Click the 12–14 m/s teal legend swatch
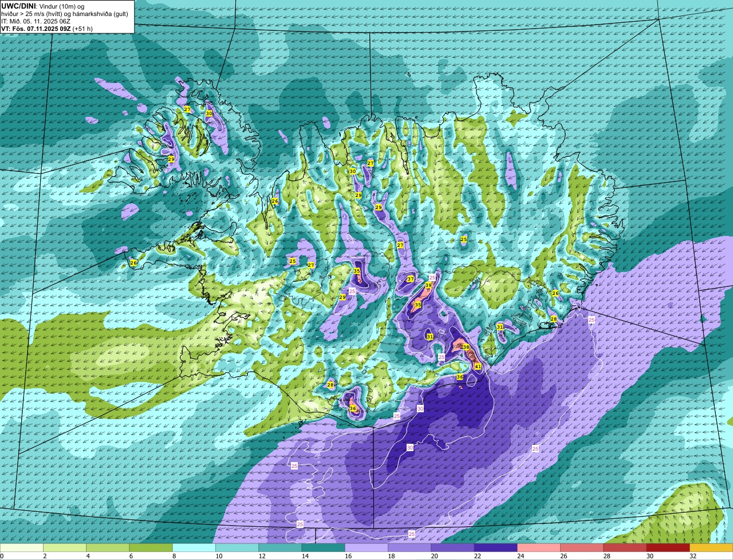733x560 pixels. pyautogui.click(x=280, y=548)
